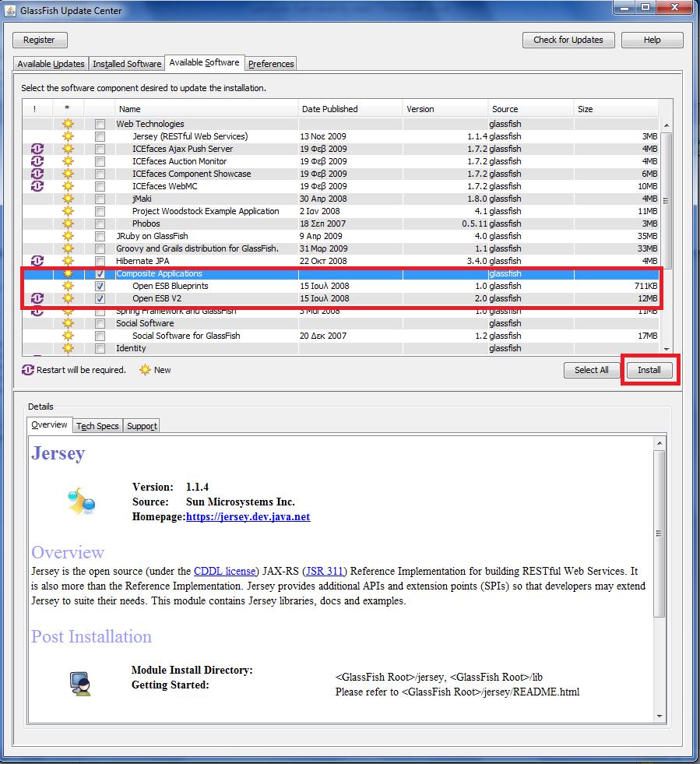This screenshot has height=764, width=700.
Task: Click the Check for Updates button
Action: coord(568,40)
